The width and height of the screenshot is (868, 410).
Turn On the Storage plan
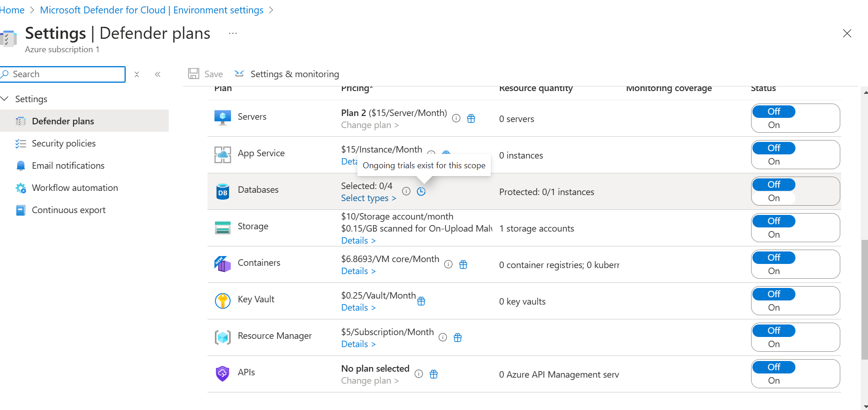pos(774,234)
